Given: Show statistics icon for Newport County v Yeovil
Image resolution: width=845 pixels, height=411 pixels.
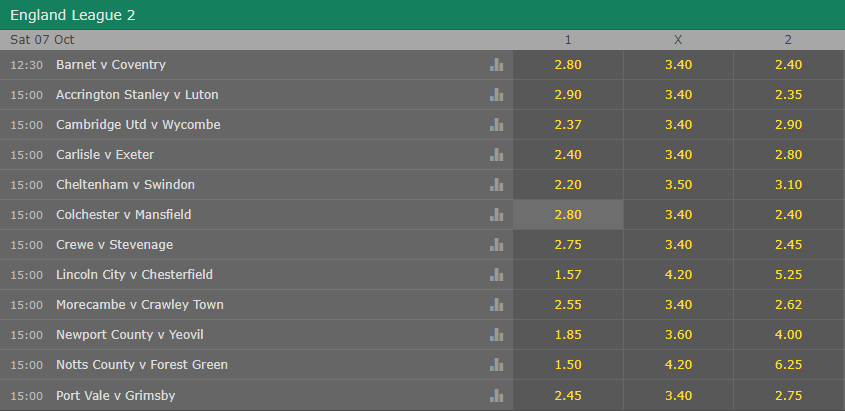Looking at the screenshot, I should 496,335.
